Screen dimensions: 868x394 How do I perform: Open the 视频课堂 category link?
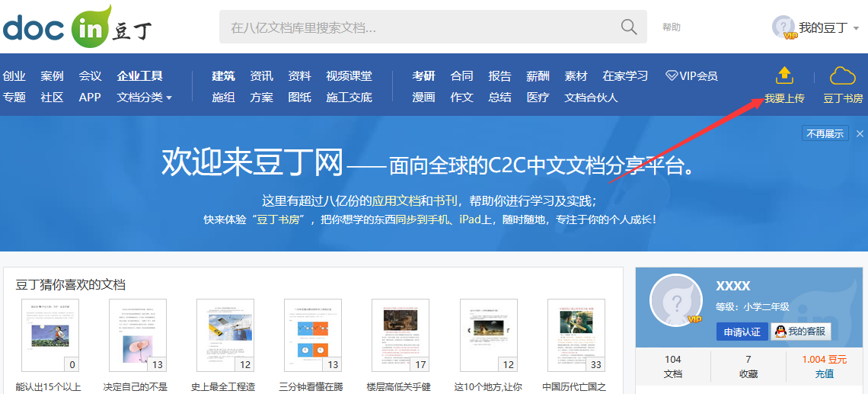[349, 76]
